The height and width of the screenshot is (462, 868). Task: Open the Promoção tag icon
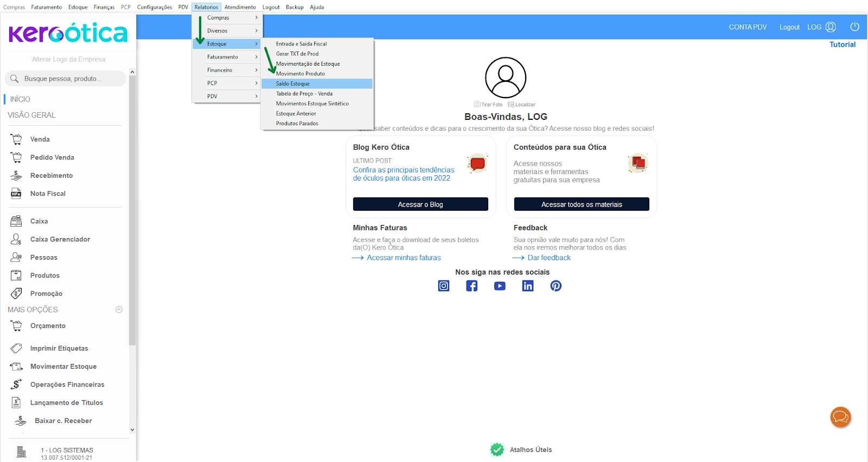click(x=16, y=293)
